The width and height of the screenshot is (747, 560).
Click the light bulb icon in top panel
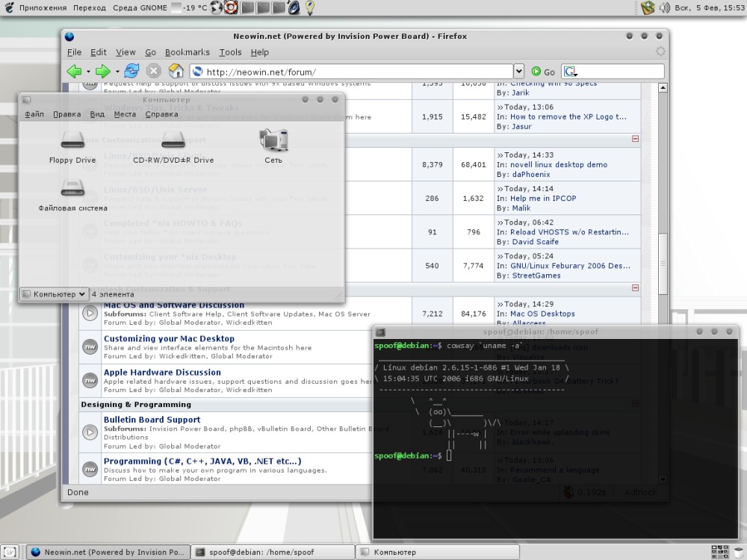tap(310, 7)
